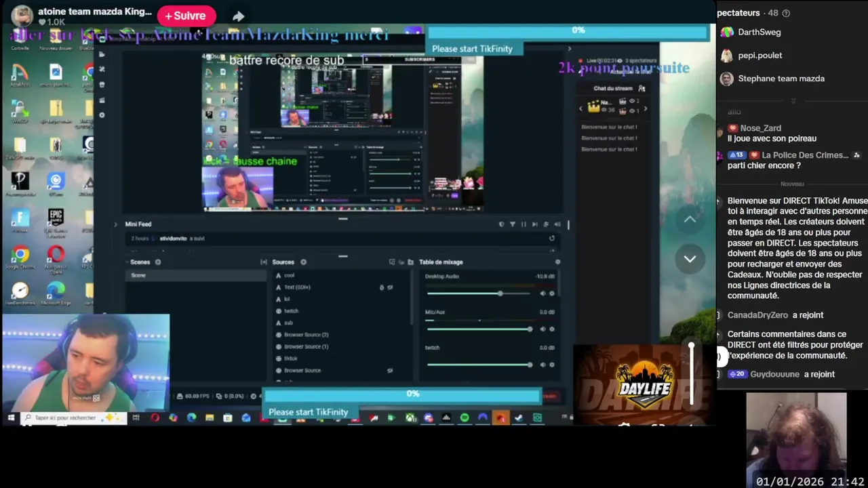Open La Police Des Crimes chat username
Viewport: 868px width, 488px height.
click(x=805, y=155)
